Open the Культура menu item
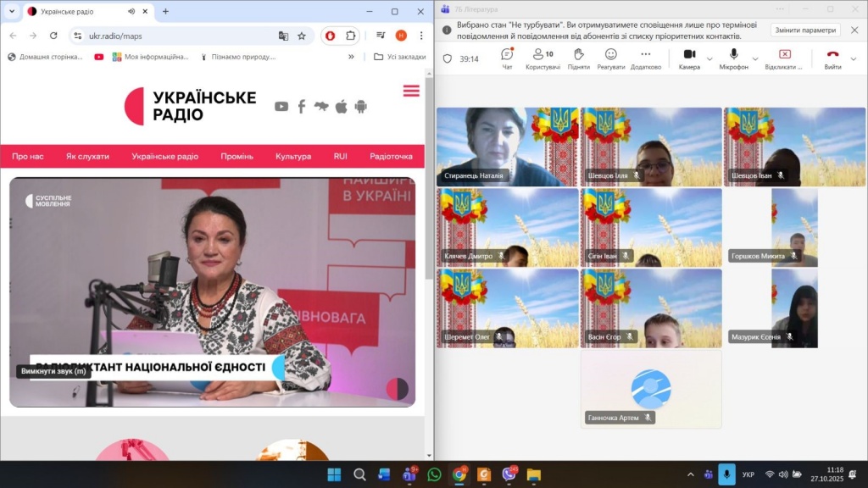The width and height of the screenshot is (868, 488). pyautogui.click(x=292, y=156)
